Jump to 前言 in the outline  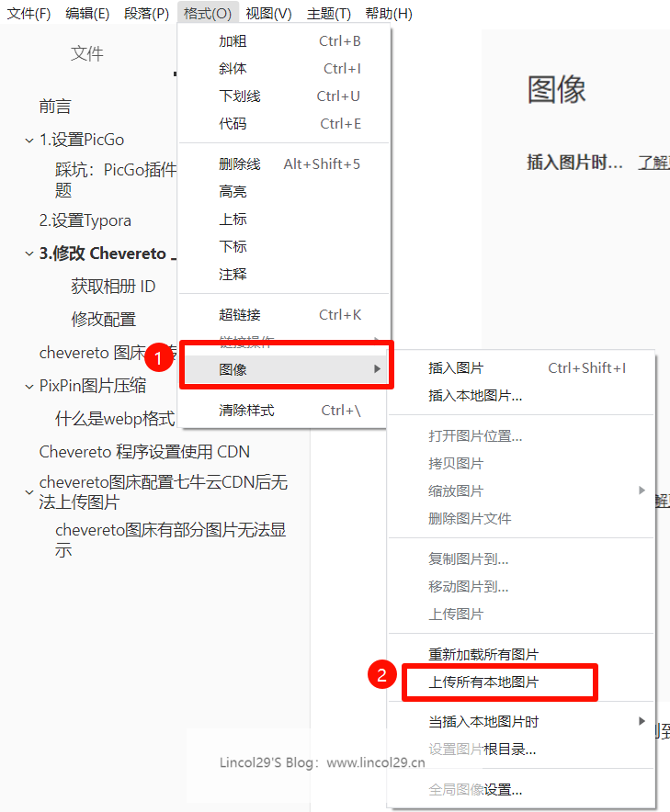(x=55, y=107)
